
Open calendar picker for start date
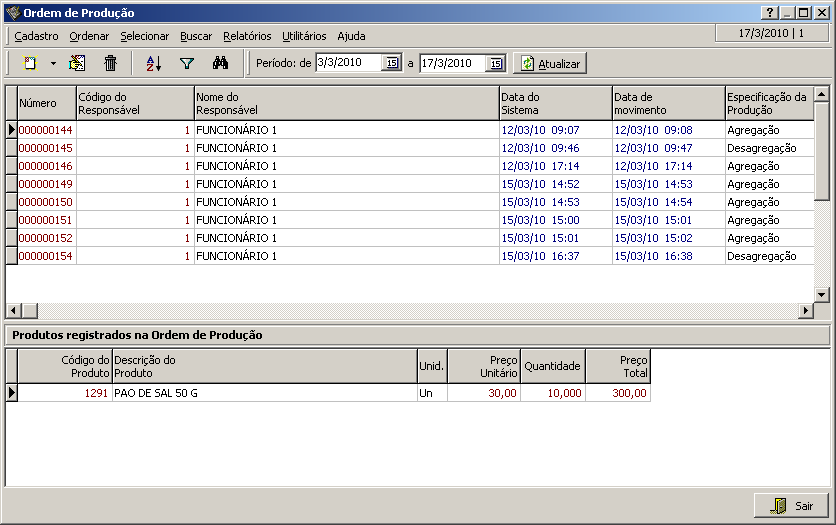point(392,63)
